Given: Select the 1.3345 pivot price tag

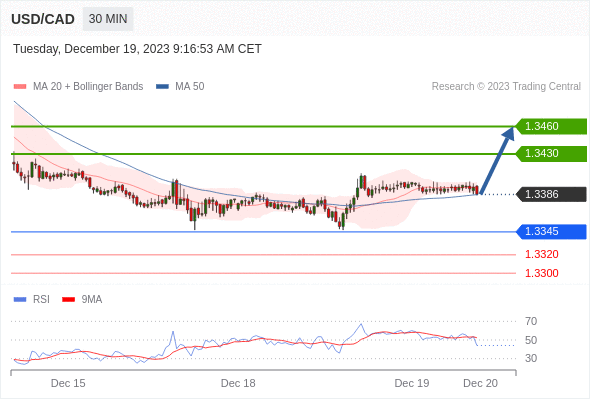Looking at the screenshot, I should 551,231.
